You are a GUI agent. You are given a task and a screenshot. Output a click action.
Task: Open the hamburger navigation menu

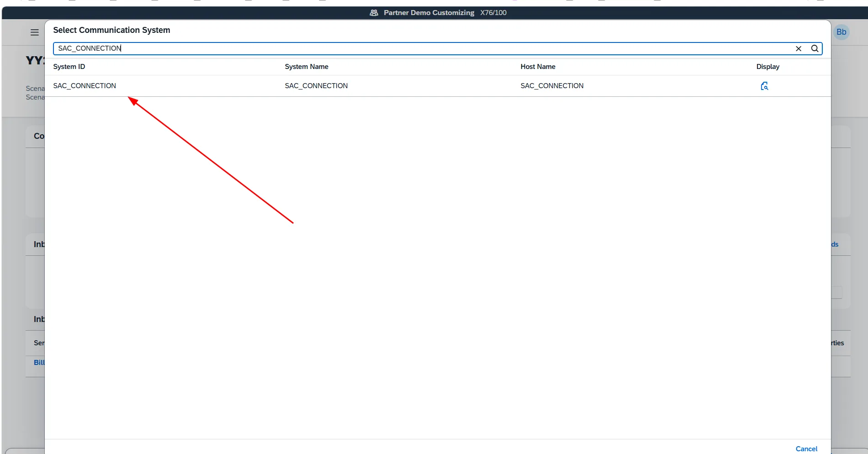[x=35, y=32]
